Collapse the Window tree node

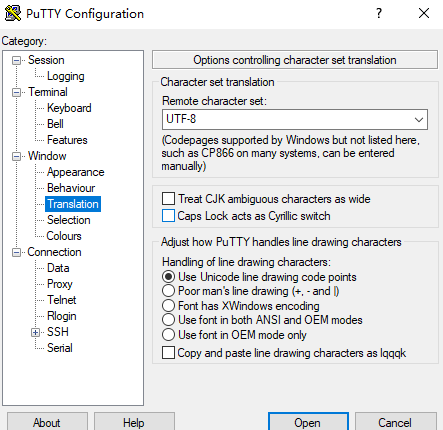16,156
